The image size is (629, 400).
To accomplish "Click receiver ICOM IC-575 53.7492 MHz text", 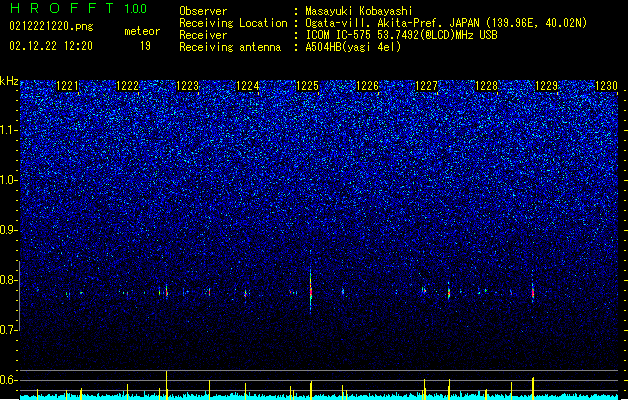I will [x=401, y=35].
